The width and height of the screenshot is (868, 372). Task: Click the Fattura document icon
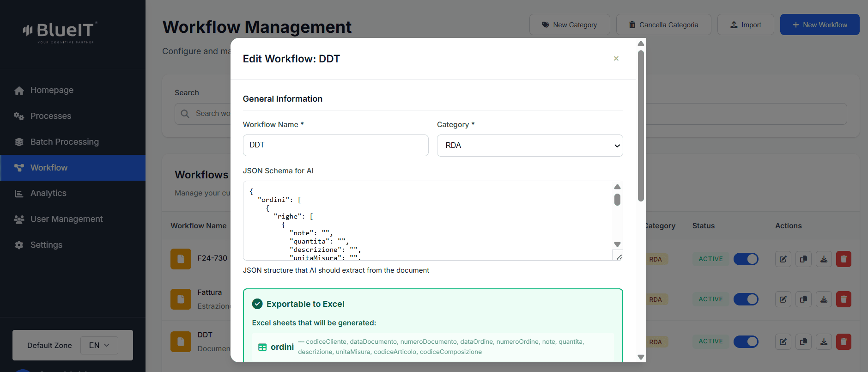(181, 299)
